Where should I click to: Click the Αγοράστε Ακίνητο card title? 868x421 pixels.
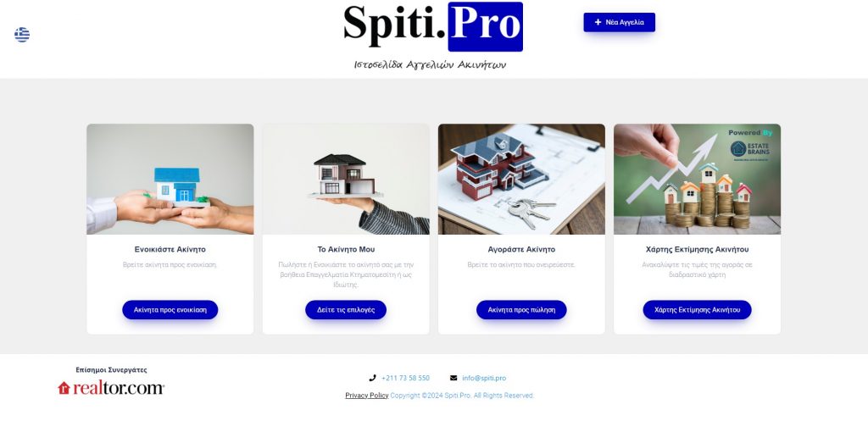click(521, 250)
